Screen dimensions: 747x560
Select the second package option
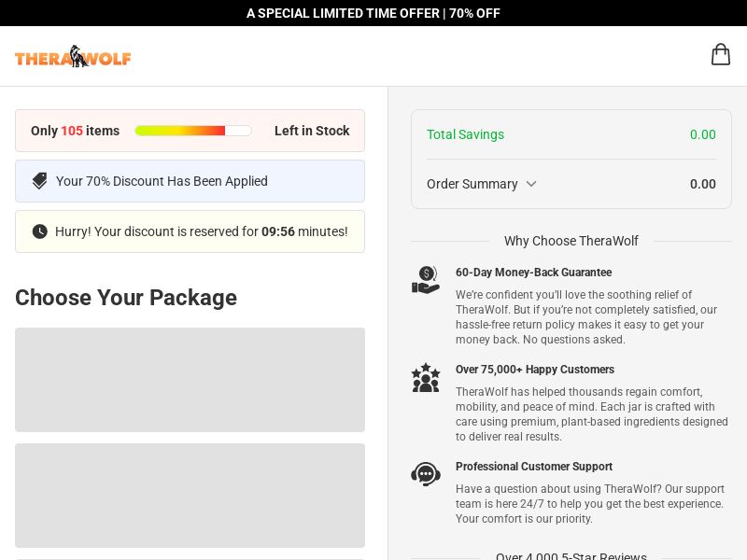[190, 496]
